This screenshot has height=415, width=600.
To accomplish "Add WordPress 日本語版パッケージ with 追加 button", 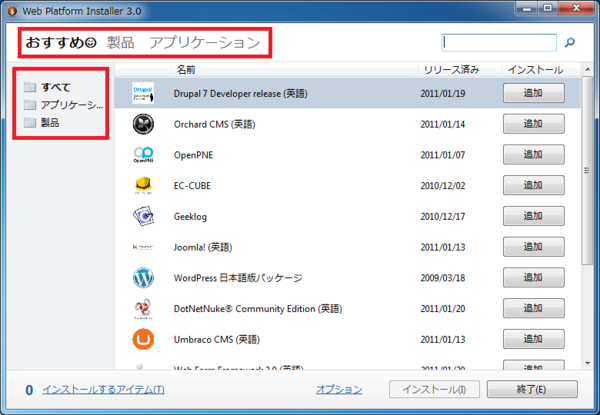I will click(533, 278).
